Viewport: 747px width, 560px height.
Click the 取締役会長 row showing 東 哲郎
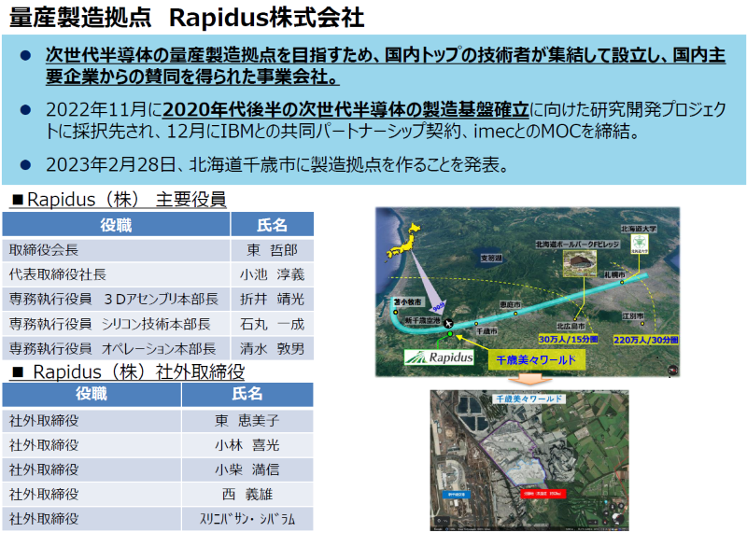coord(159,249)
